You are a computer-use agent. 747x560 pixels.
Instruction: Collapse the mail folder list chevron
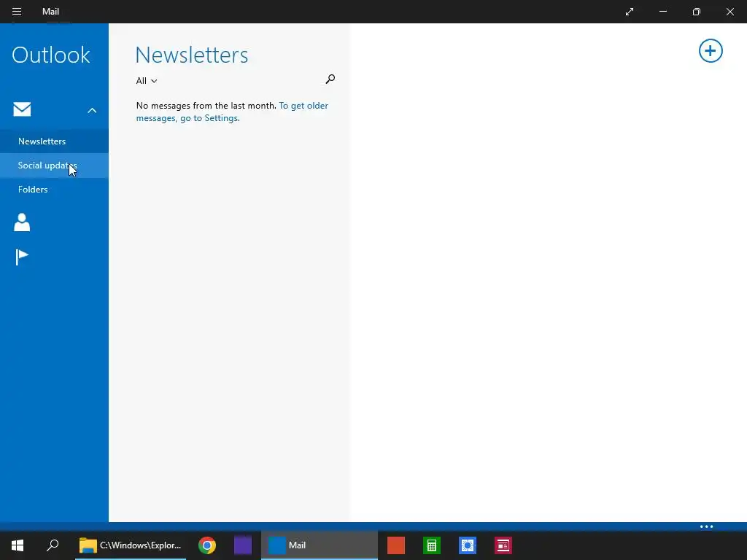92,111
